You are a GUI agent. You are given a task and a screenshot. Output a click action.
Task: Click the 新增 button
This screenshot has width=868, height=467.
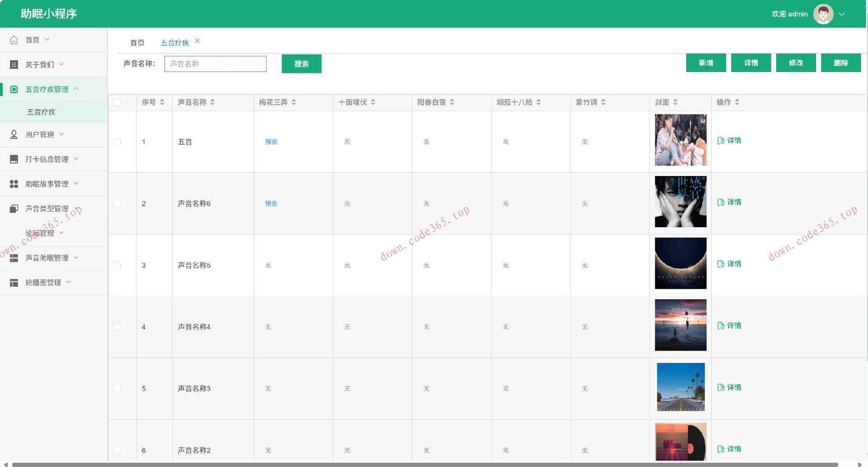click(x=705, y=63)
